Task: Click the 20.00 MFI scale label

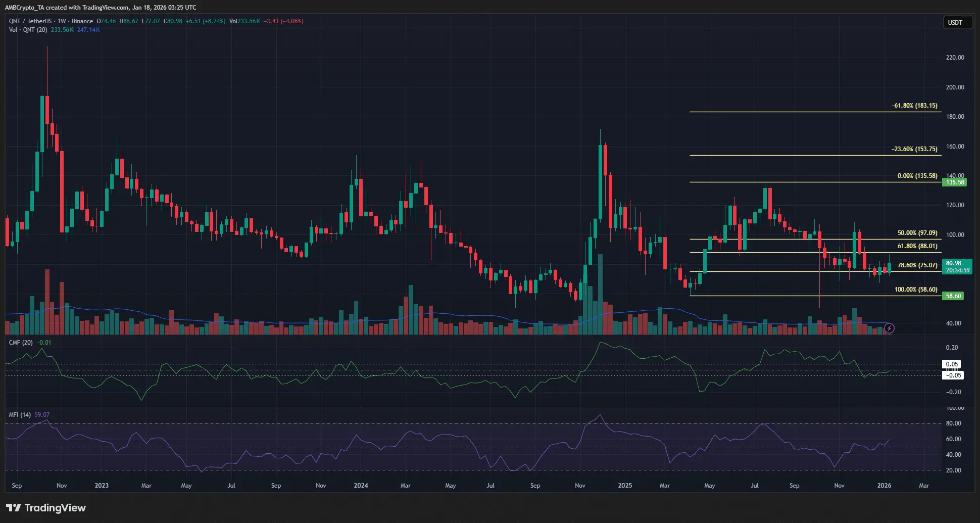Action: pos(953,470)
